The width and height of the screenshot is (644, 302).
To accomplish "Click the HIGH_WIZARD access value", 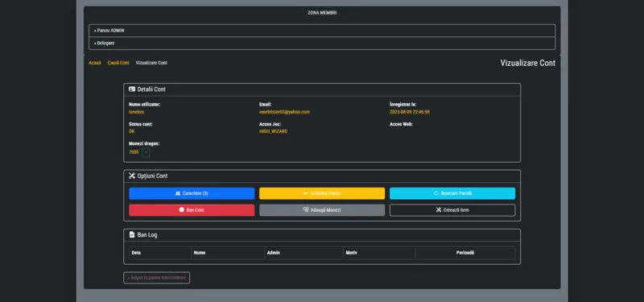I will [273, 131].
